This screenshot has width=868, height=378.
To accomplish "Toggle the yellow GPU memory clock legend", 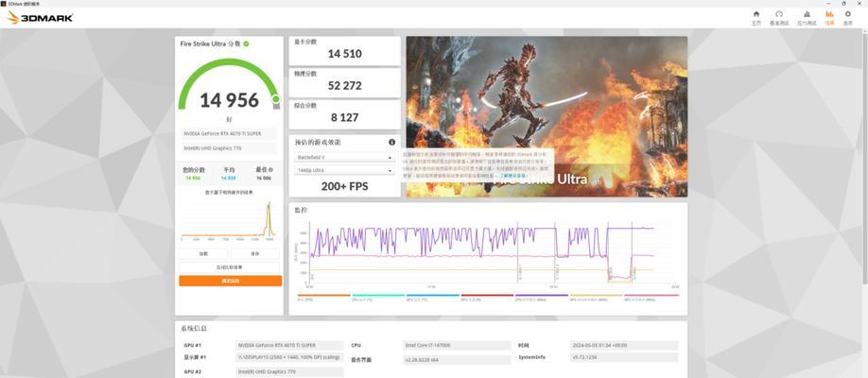I will pos(597,297).
